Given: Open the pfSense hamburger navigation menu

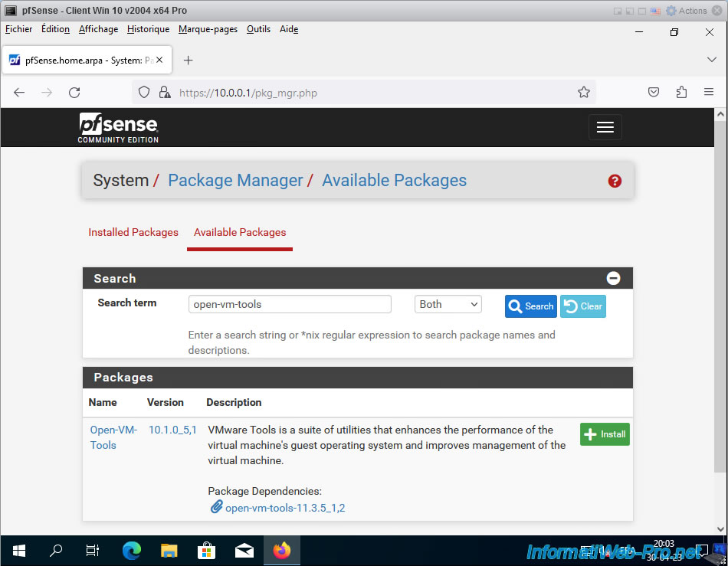Looking at the screenshot, I should point(605,126).
